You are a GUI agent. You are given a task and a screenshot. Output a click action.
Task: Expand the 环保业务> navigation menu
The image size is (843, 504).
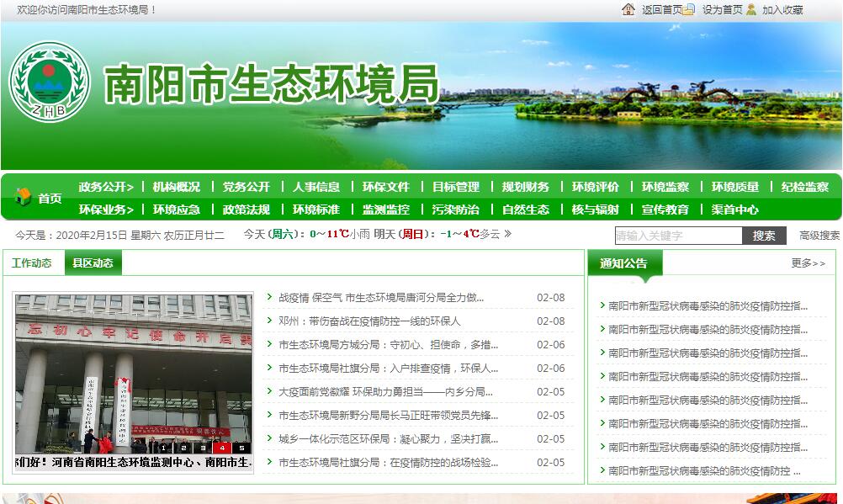(x=106, y=210)
